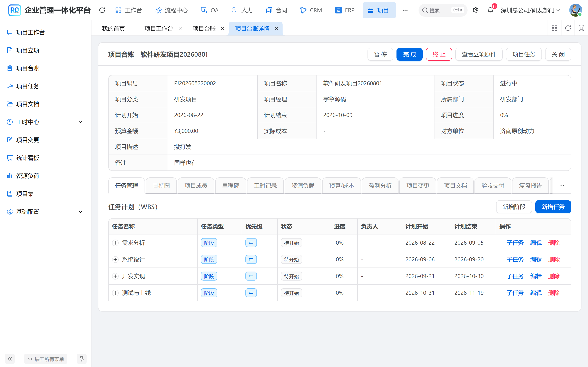Pin the sidebar menu with pin icon
Screen dimensions: 588x367
[82, 359]
